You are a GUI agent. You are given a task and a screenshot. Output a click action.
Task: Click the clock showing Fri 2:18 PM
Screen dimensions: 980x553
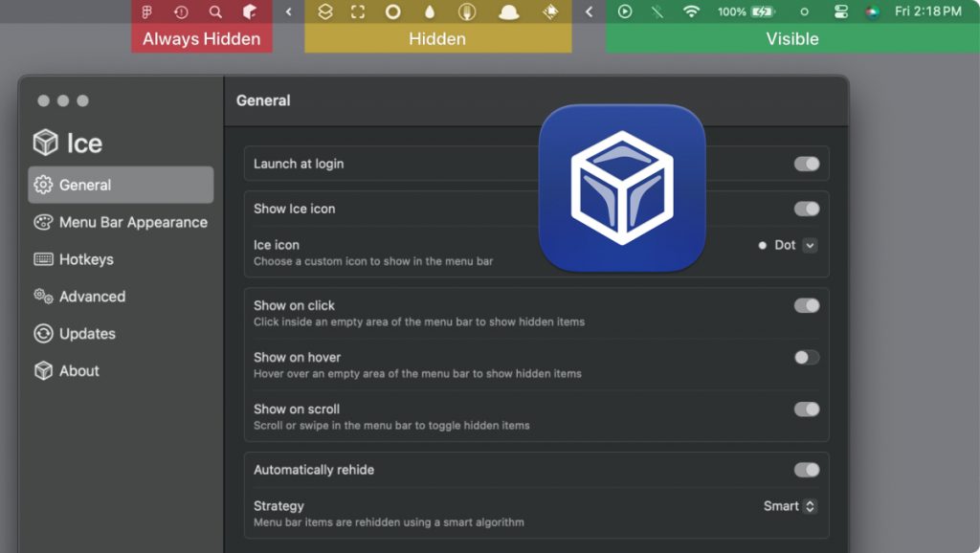click(x=927, y=12)
